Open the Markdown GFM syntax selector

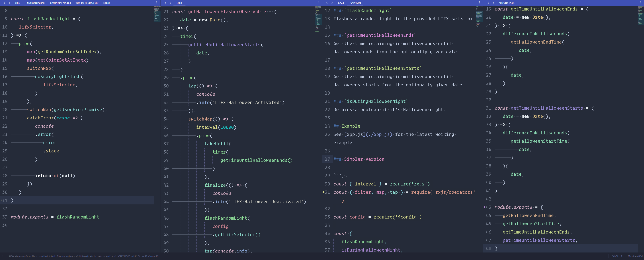(635, 256)
